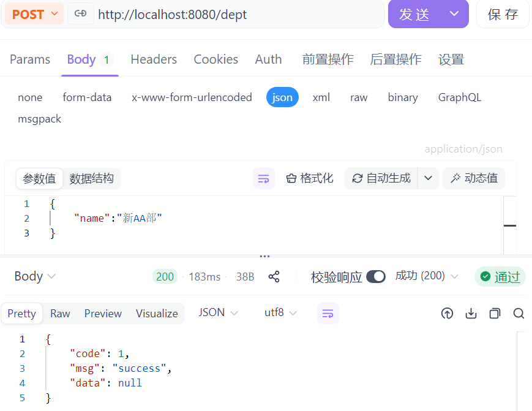Viewport: 532px width, 411px height.
Task: Switch response view to Pretty
Action: (x=21, y=313)
